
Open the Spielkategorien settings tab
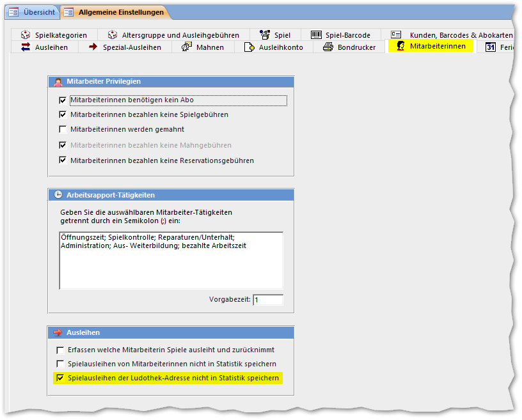pos(54,35)
